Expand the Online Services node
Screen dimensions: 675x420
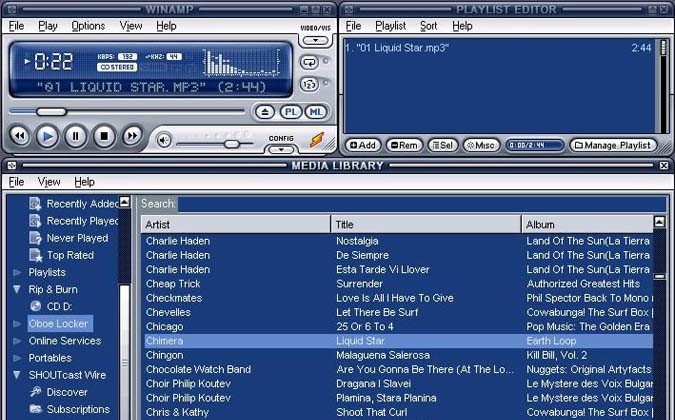(x=17, y=341)
